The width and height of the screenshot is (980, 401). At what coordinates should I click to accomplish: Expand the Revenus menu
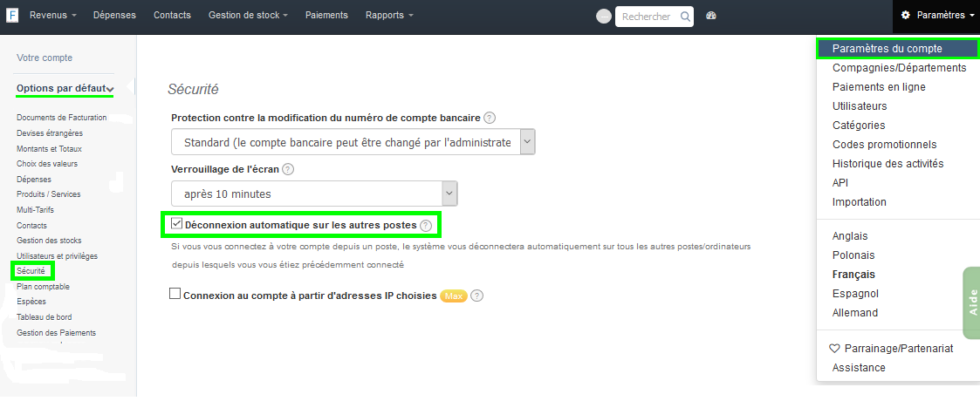click(53, 16)
